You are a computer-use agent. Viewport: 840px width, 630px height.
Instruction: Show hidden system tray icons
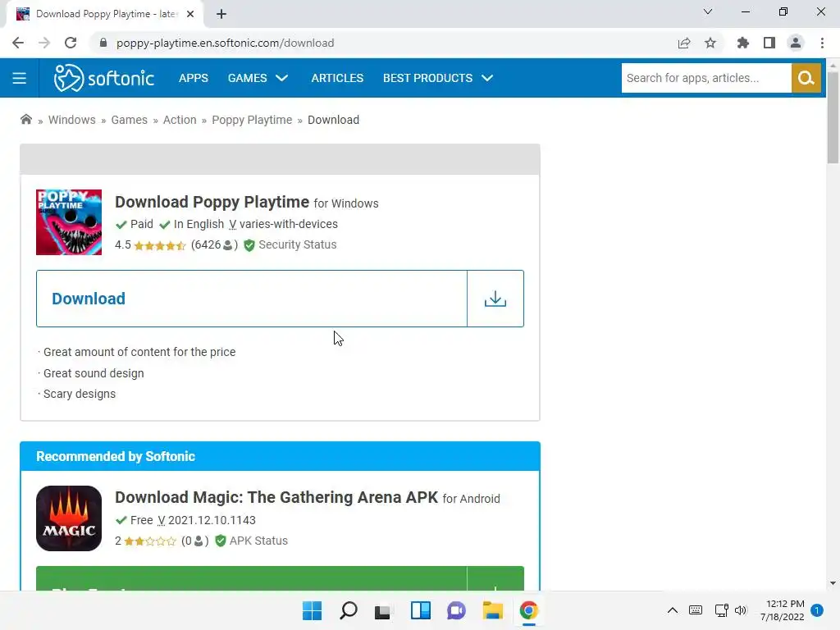(x=673, y=610)
